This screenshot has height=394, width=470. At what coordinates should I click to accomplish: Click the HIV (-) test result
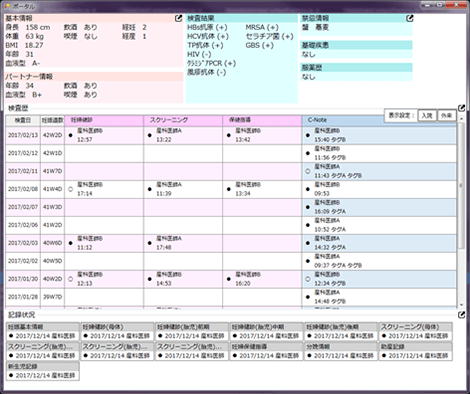199,54
